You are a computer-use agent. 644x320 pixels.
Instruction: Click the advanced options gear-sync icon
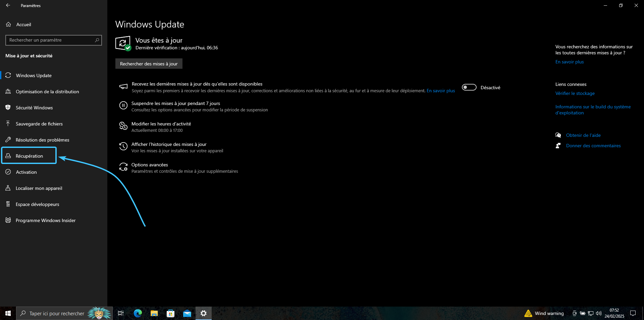(x=123, y=167)
